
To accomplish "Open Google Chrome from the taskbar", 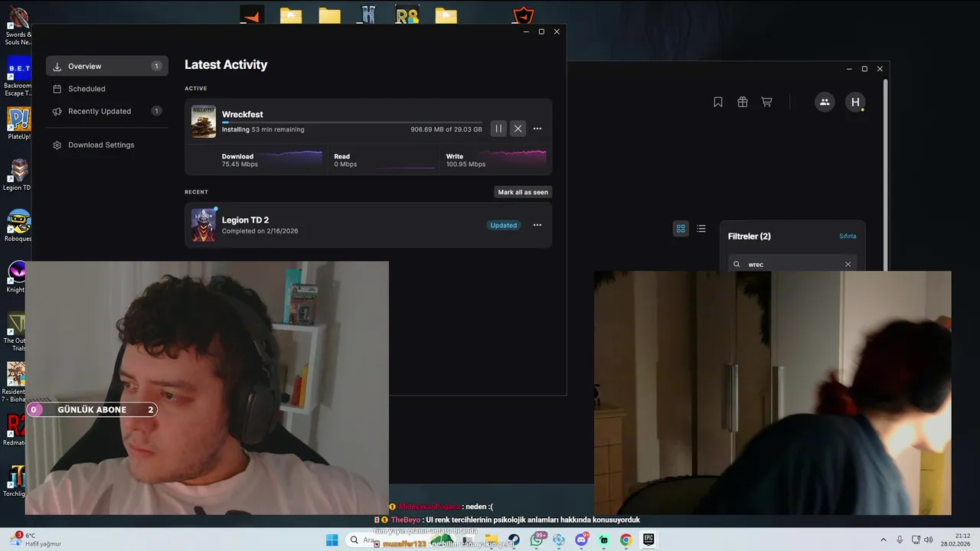I will click(x=626, y=540).
